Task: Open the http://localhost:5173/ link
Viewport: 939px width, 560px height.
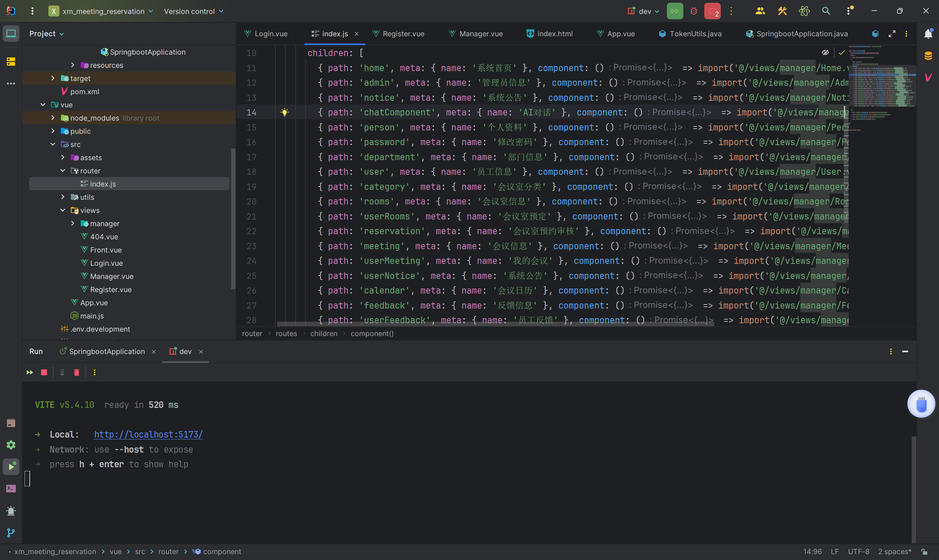Action: 148,434
